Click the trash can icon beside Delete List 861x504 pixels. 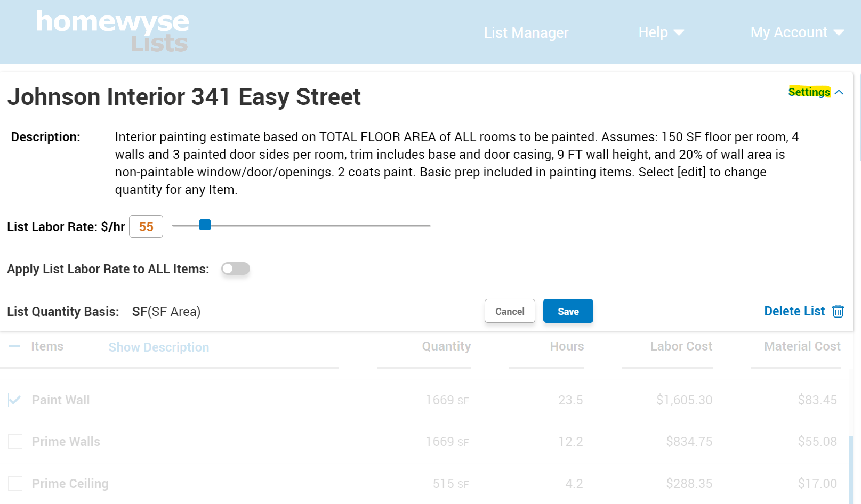[838, 311]
